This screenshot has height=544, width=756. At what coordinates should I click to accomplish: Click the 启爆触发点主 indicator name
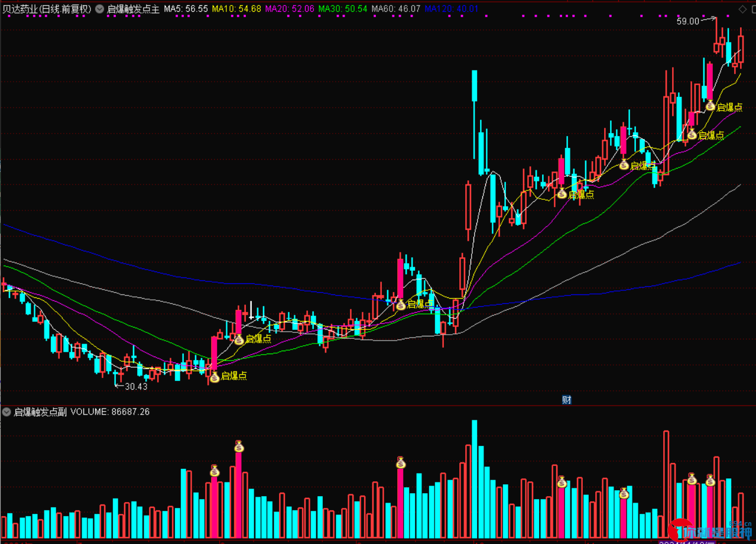coord(133,9)
